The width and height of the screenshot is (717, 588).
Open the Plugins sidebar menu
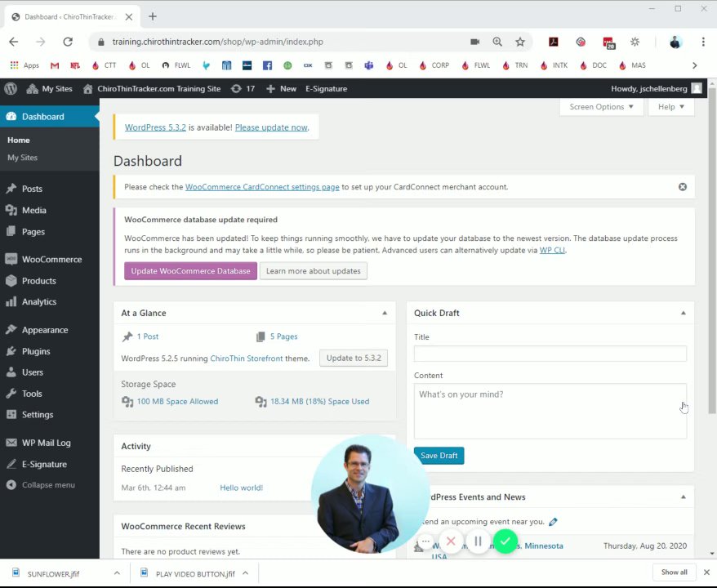coord(49,351)
